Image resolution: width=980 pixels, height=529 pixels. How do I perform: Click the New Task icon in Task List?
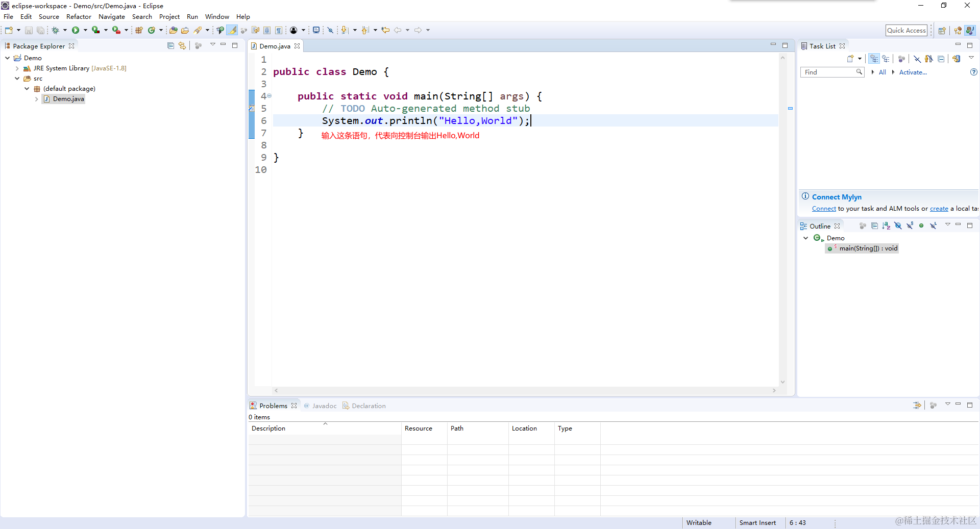click(x=850, y=59)
